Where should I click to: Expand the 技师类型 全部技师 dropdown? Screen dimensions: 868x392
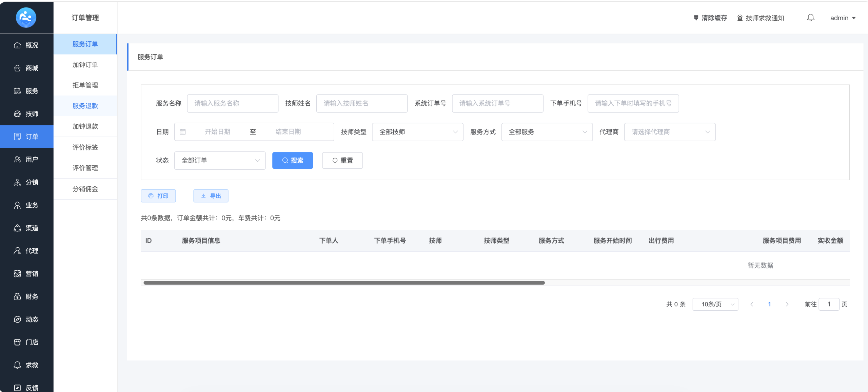418,132
